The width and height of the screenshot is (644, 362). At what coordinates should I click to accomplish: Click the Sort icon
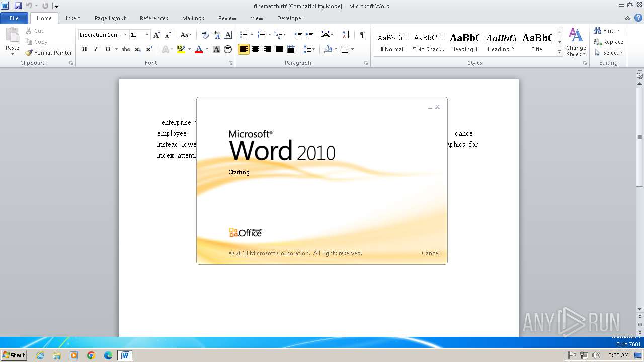click(346, 35)
